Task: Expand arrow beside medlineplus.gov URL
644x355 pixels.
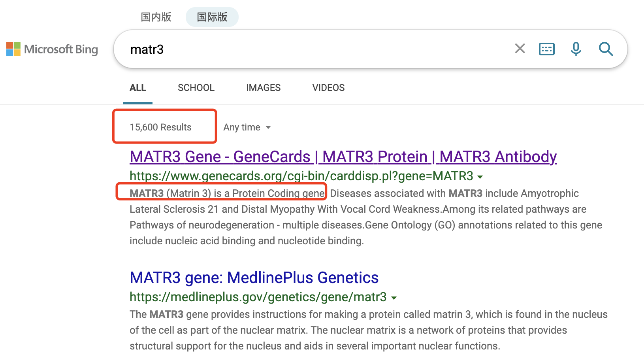Action: pos(394,298)
